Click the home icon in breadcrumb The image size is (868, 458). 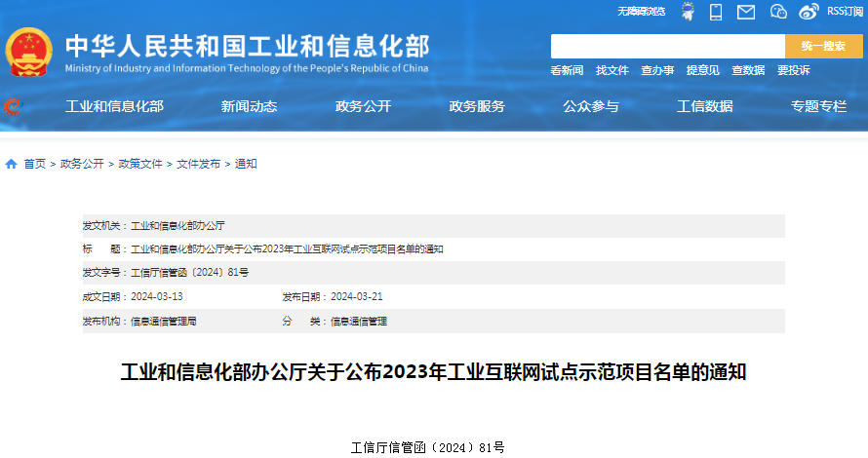(x=11, y=164)
